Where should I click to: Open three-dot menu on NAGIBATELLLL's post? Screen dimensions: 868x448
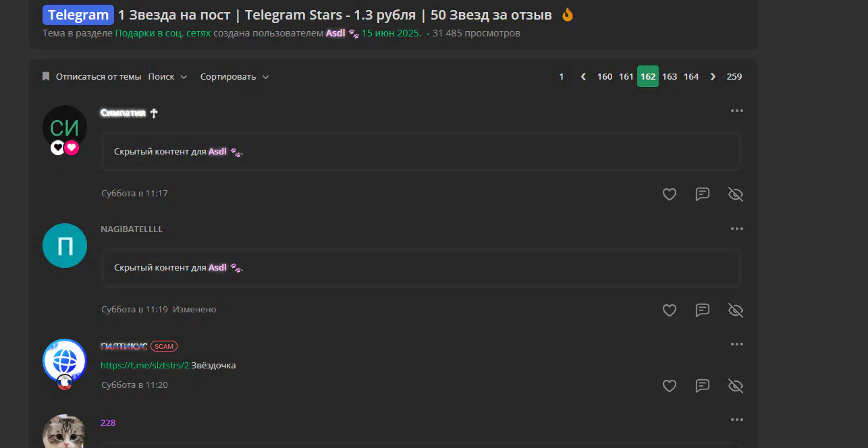point(736,229)
